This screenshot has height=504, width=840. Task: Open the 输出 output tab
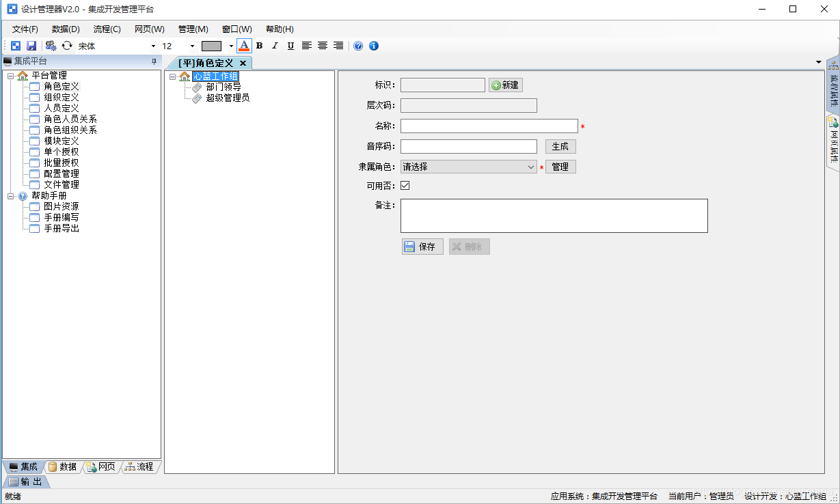[x=25, y=482]
